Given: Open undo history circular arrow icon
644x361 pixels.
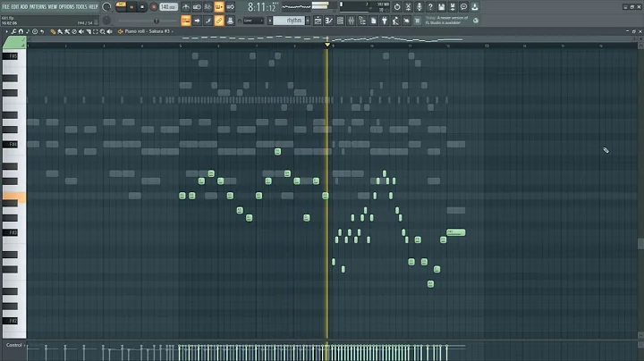Looking at the screenshot, I should click(x=397, y=7).
